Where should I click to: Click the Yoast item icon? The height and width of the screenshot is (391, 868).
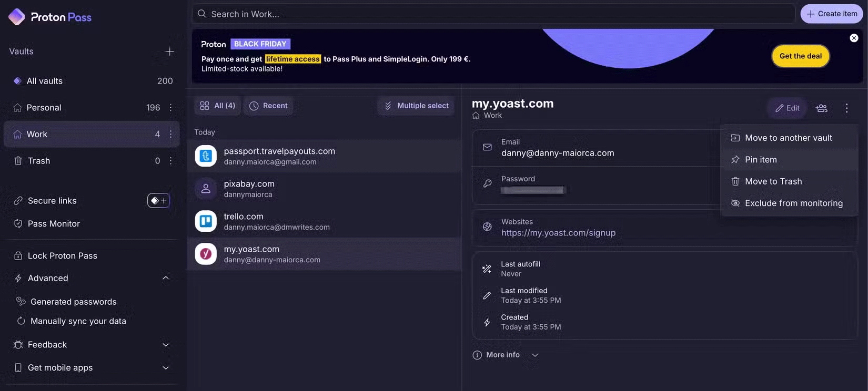pos(206,254)
